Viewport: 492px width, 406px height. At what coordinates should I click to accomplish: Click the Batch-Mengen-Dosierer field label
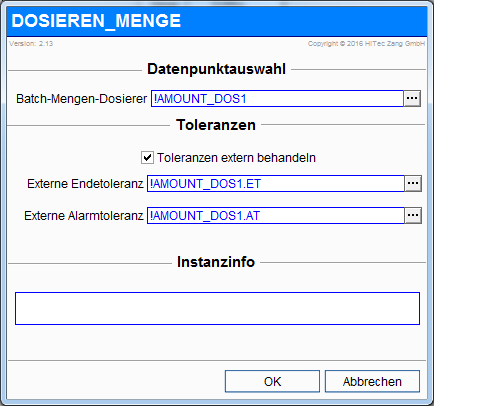[x=81, y=99]
